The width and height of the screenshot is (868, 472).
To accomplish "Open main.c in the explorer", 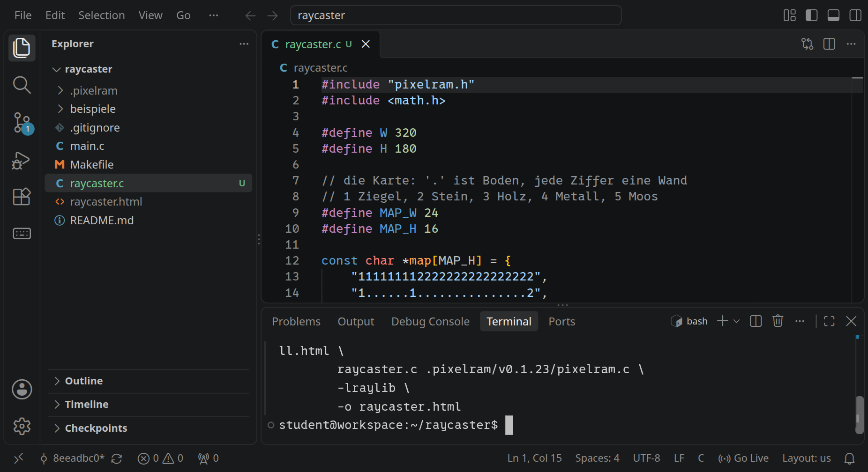I will 148,146.
